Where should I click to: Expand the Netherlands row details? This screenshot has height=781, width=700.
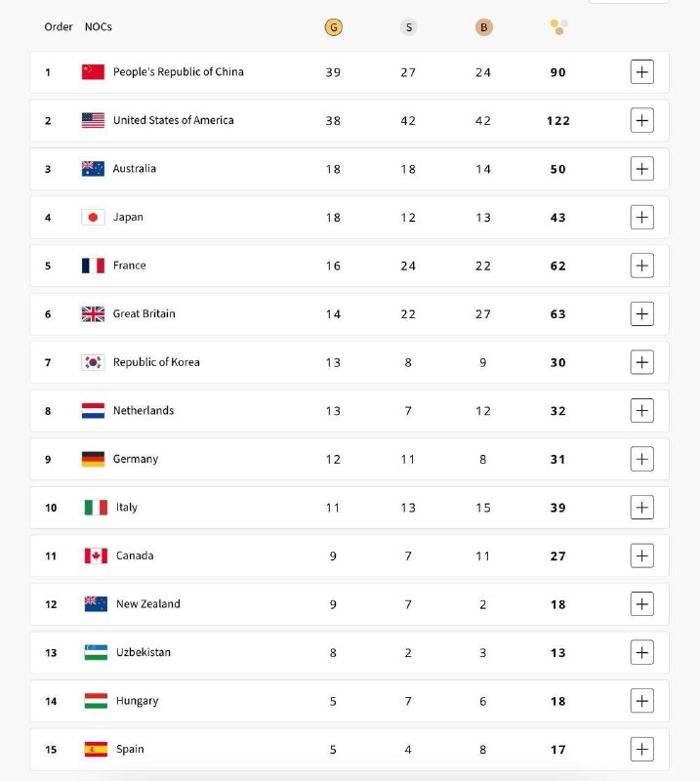(641, 410)
